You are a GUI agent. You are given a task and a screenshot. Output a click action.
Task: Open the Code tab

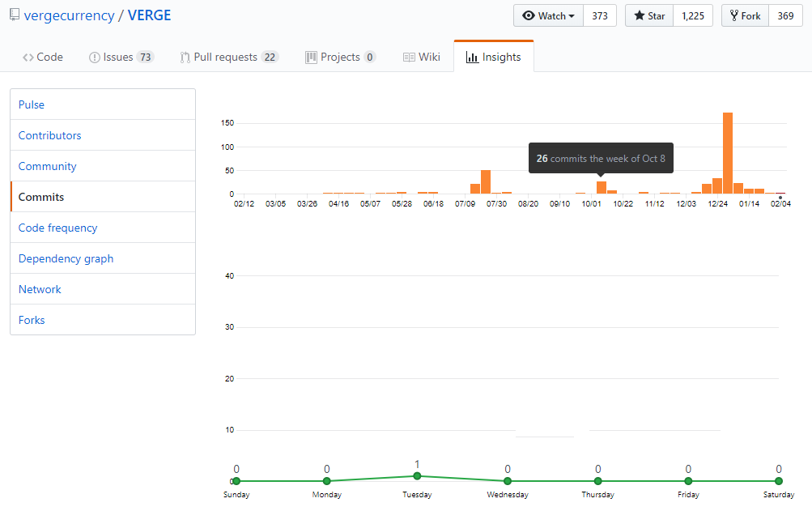coord(42,57)
